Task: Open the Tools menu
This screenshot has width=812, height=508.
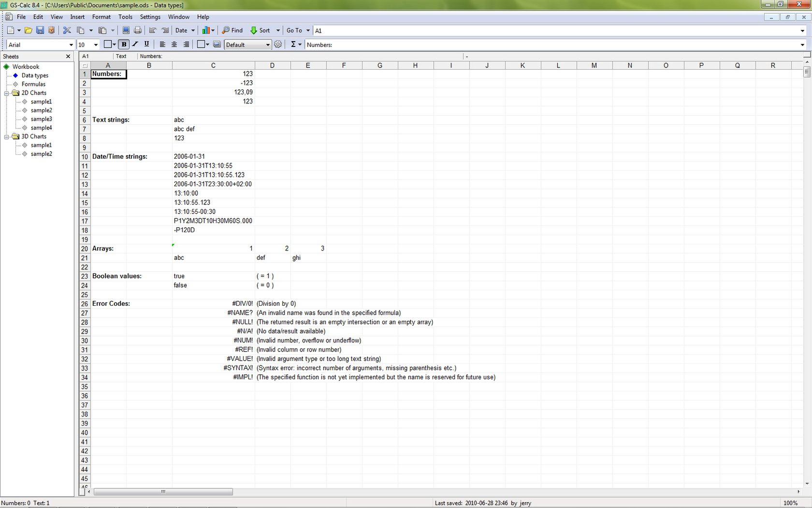Action: coord(125,16)
